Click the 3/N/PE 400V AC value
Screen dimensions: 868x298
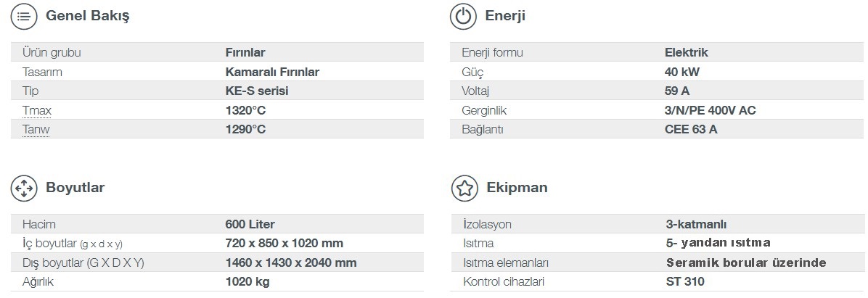pos(711,111)
